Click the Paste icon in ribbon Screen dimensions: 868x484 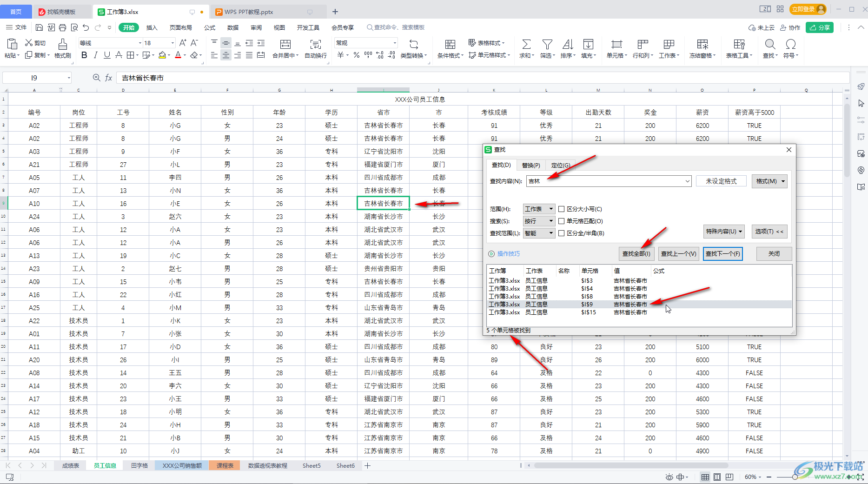(12, 44)
